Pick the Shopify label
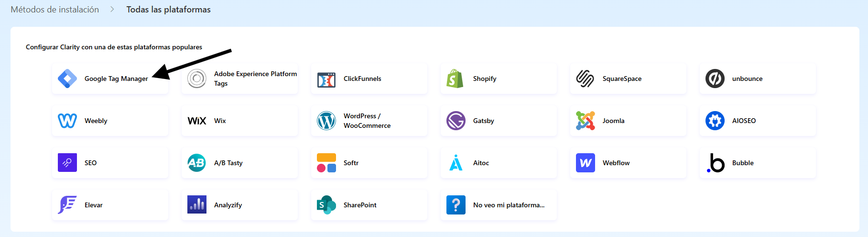 click(x=485, y=79)
